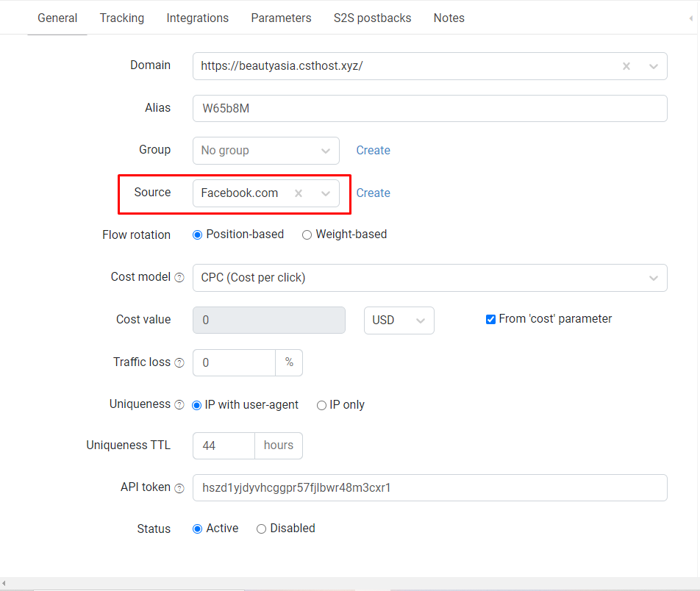Switch to the Tracking tab
The image size is (700, 591).
point(122,18)
